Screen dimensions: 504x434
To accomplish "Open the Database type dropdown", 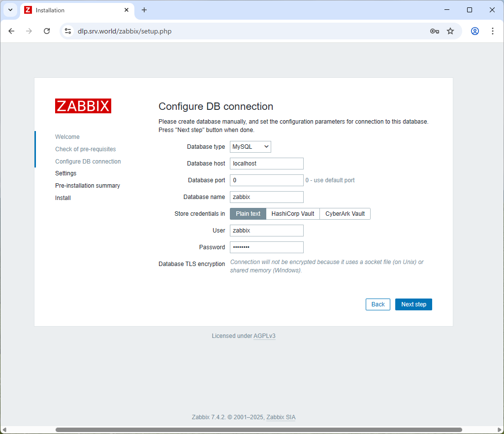I will pyautogui.click(x=251, y=147).
